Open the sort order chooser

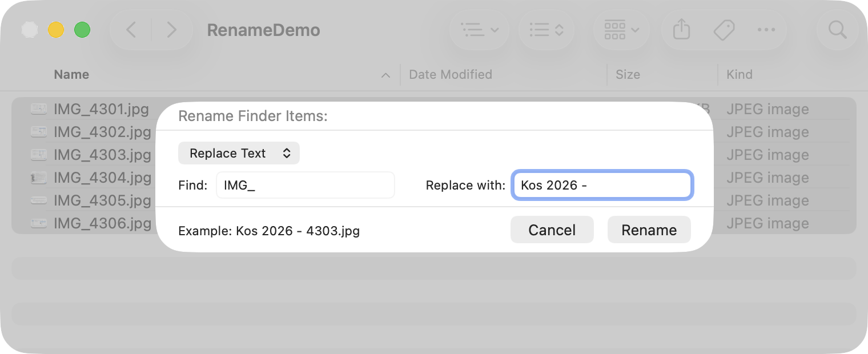click(546, 30)
